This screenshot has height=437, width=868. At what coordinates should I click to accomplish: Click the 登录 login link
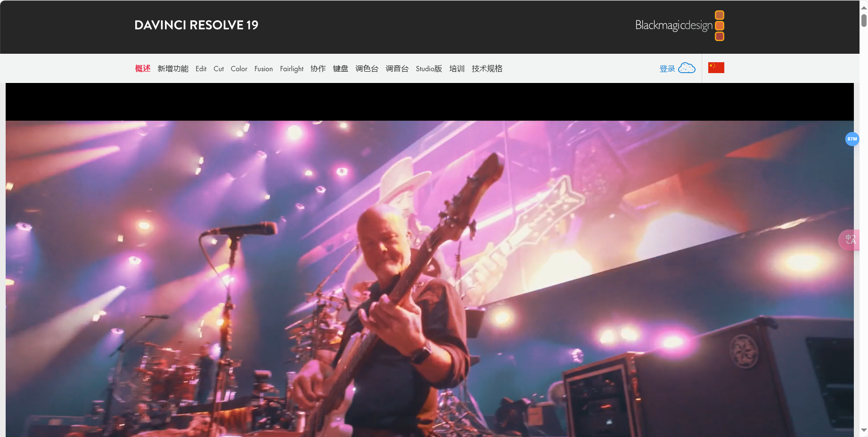coord(666,68)
